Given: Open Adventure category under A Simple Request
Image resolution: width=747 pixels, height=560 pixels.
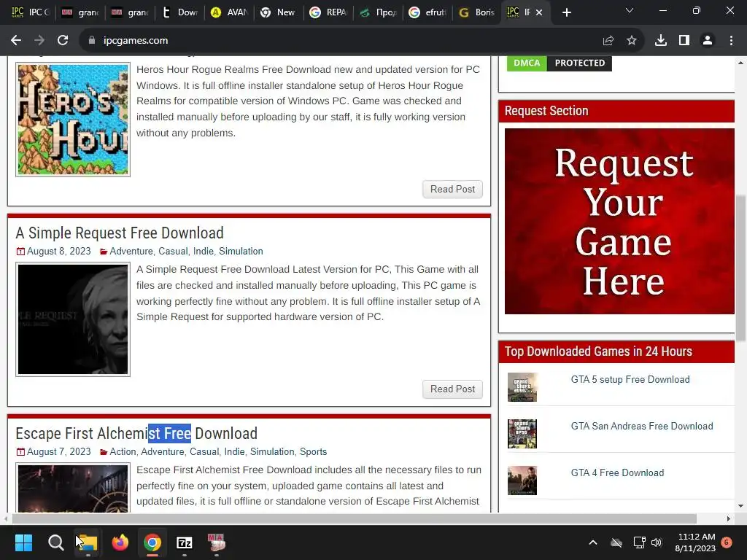Looking at the screenshot, I should click(x=131, y=251).
